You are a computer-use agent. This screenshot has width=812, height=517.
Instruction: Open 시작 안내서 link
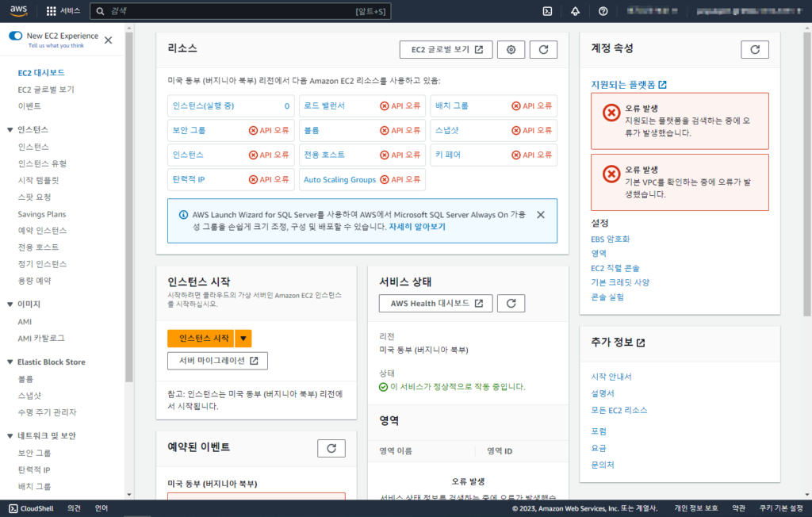611,377
